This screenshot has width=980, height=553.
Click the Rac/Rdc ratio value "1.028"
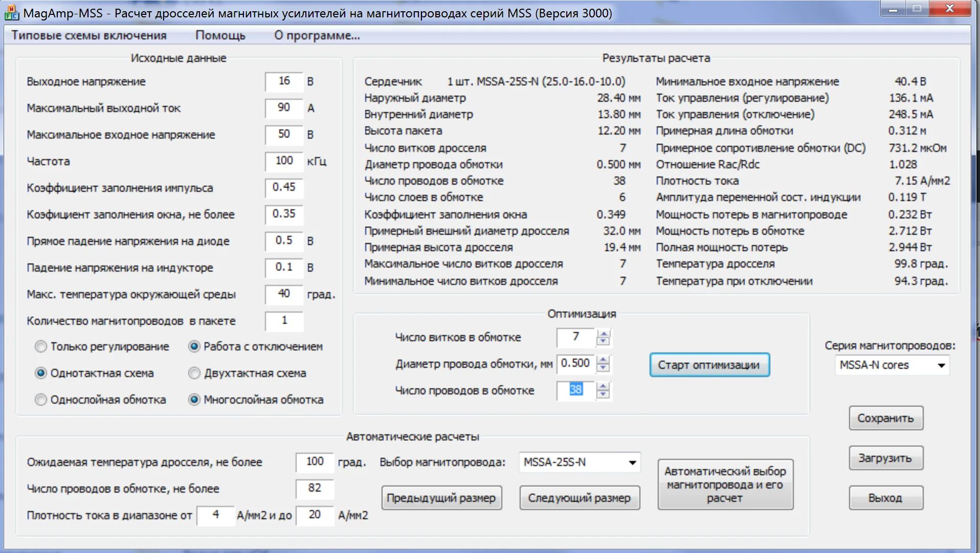[x=902, y=165]
